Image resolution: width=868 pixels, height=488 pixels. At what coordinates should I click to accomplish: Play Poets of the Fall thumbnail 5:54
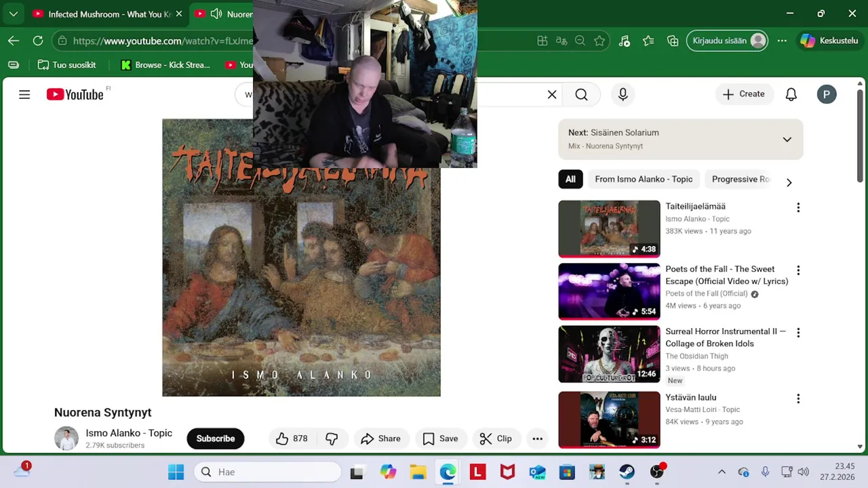click(x=609, y=291)
